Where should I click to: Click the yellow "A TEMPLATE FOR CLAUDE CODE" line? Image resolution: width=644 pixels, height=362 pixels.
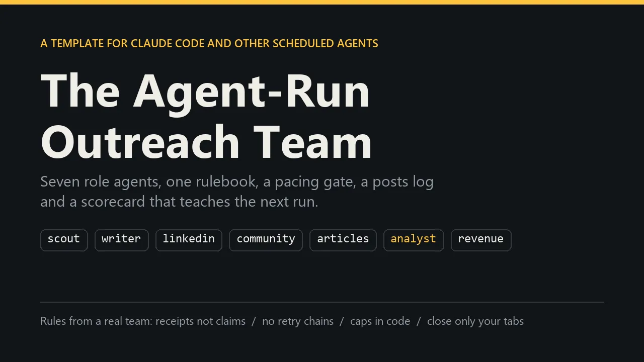pyautogui.click(x=209, y=44)
